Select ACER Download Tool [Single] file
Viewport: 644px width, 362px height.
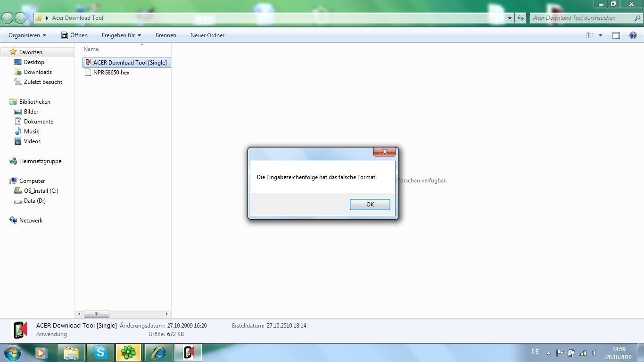(x=126, y=62)
